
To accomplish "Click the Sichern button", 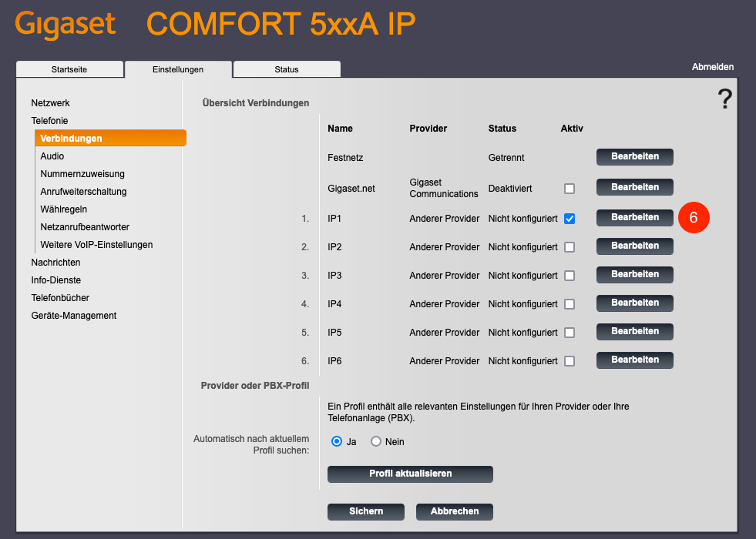I will 366,511.
